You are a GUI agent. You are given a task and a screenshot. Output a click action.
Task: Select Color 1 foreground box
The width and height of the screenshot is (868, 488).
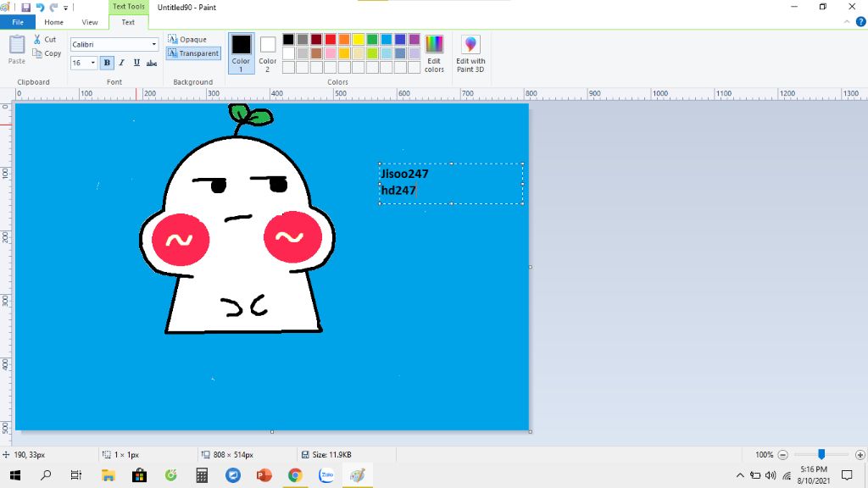click(241, 53)
